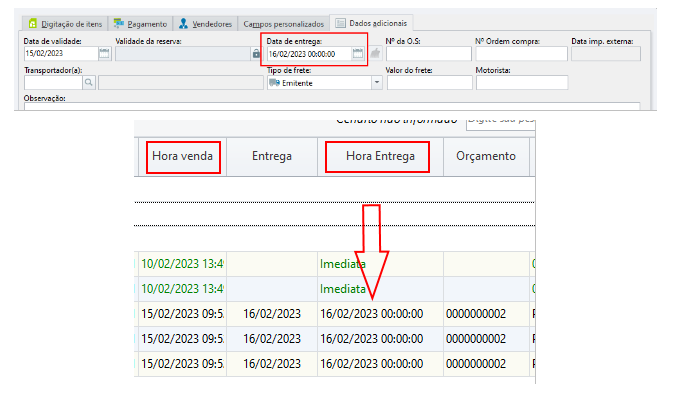Click the Valor do frete field
The height and width of the screenshot is (406, 674).
(429, 82)
